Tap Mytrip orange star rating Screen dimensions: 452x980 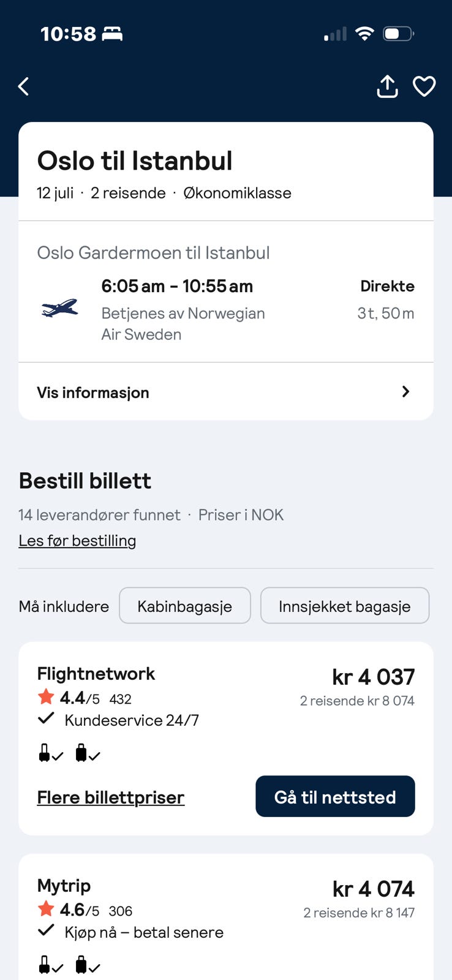point(46,909)
